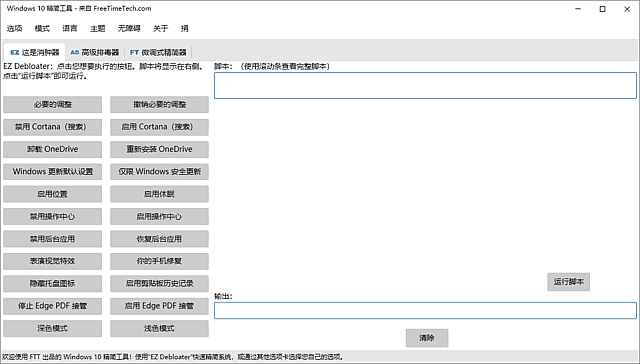Switch to the FT 微调式精简器 tab
The width and height of the screenshot is (640, 364).
(158, 52)
